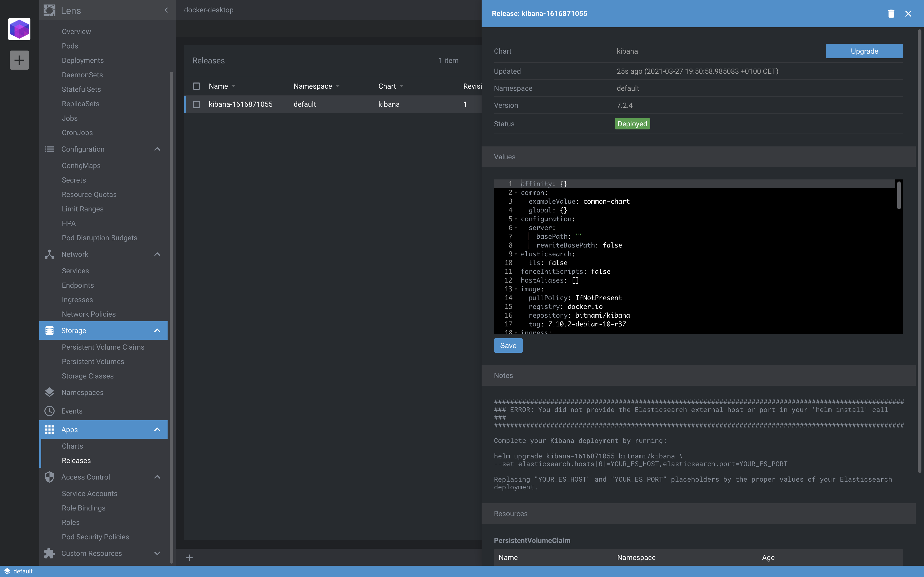Click the '1 item' count label
Image resolution: width=924 pixels, height=577 pixels.
coord(448,60)
